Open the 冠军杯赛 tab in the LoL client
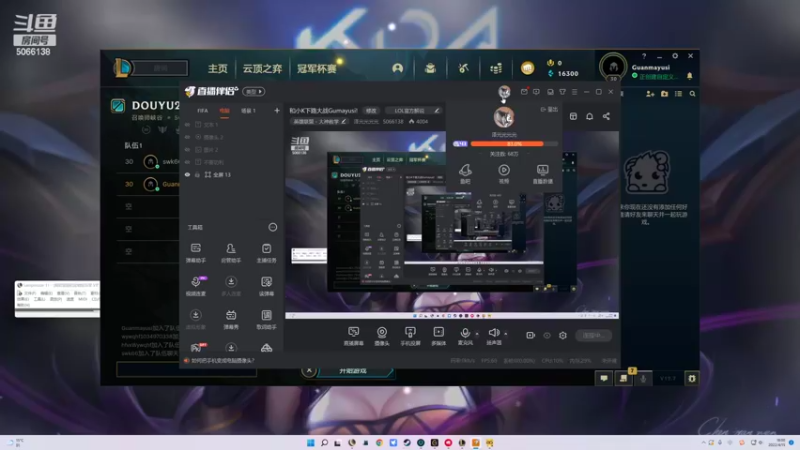This screenshot has height=450, width=800. pos(316,68)
